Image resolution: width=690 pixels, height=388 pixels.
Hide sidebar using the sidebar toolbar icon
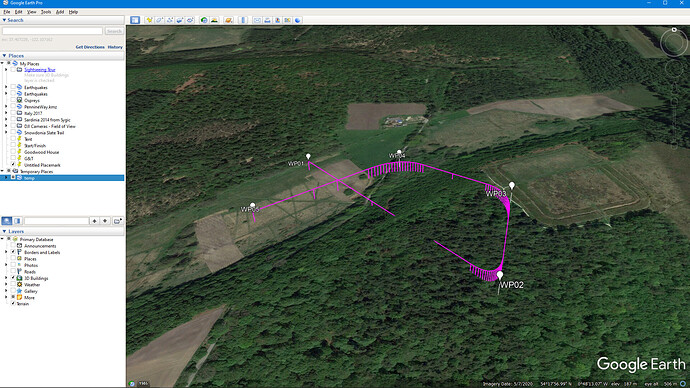(x=135, y=20)
